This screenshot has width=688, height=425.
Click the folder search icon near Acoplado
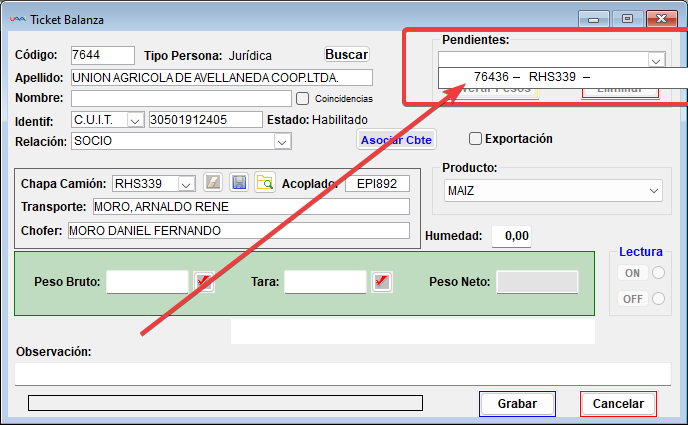264,183
